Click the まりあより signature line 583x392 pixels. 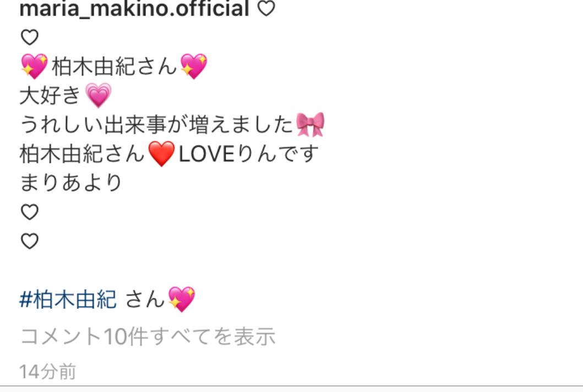coord(70,183)
